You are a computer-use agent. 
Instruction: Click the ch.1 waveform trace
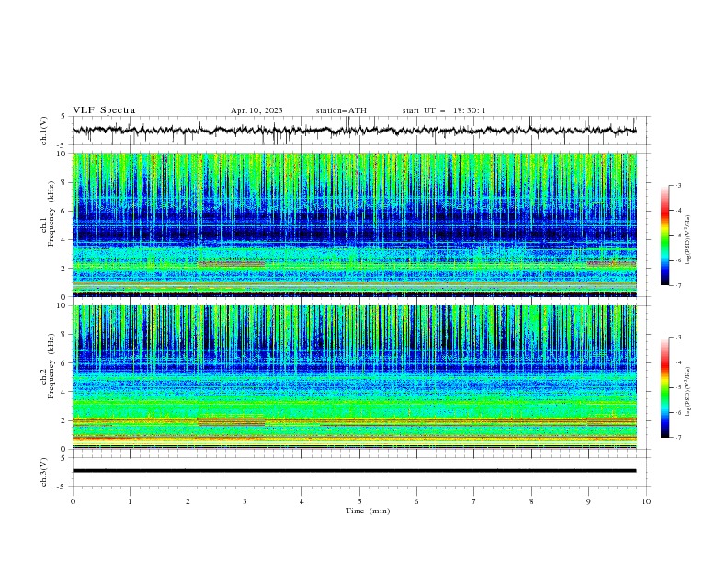point(354,131)
